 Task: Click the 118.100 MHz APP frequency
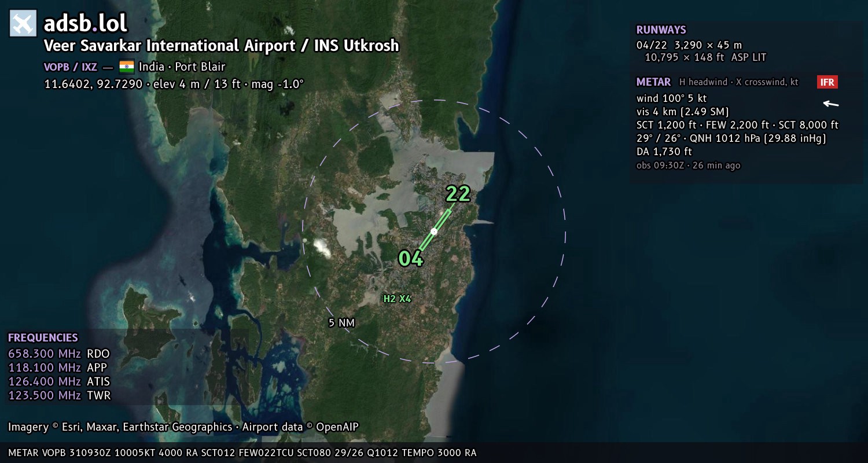point(57,368)
